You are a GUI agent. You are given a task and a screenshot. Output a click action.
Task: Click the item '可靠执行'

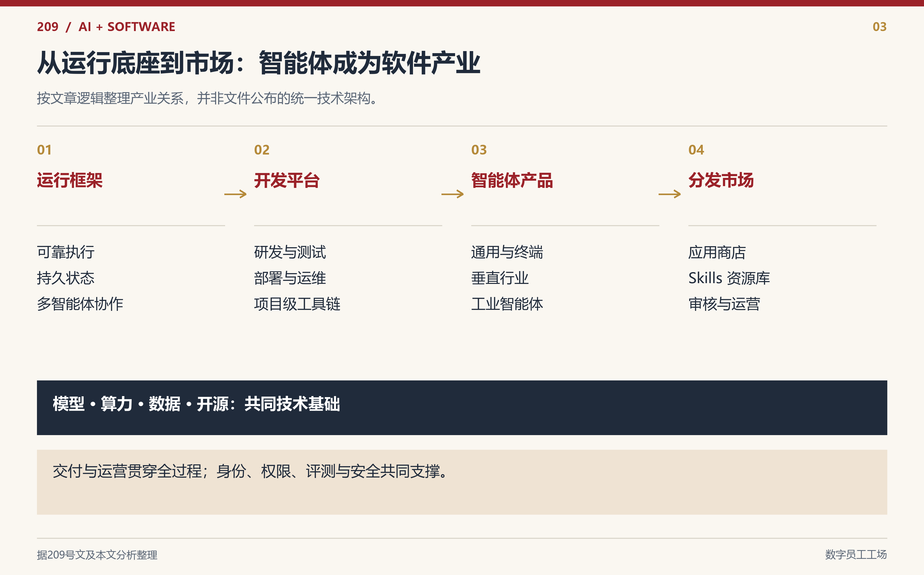tap(66, 253)
